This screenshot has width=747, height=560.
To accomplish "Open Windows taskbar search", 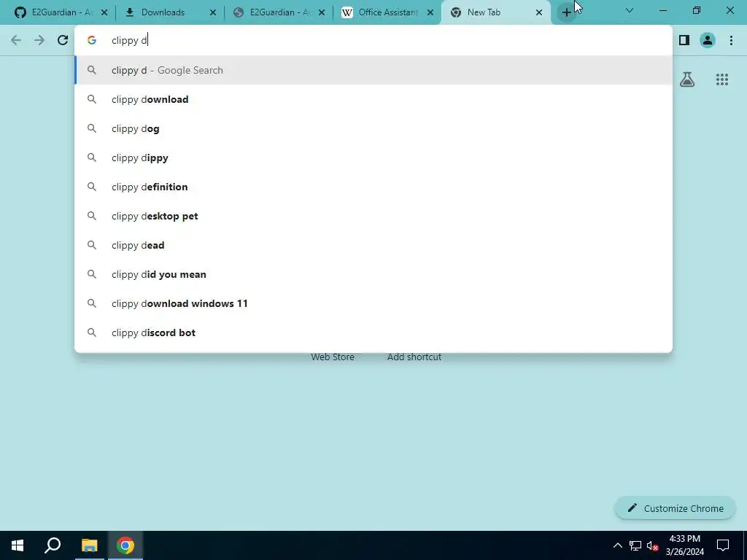I will [53, 545].
